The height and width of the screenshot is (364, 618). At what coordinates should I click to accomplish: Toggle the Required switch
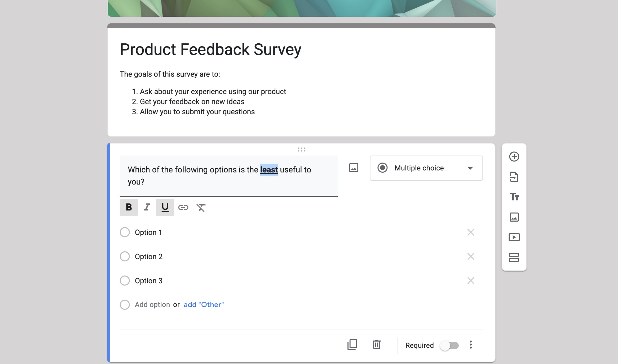(x=449, y=345)
